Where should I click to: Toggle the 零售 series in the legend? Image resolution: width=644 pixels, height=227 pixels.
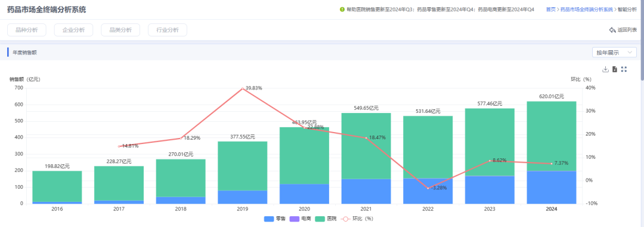coord(275,219)
